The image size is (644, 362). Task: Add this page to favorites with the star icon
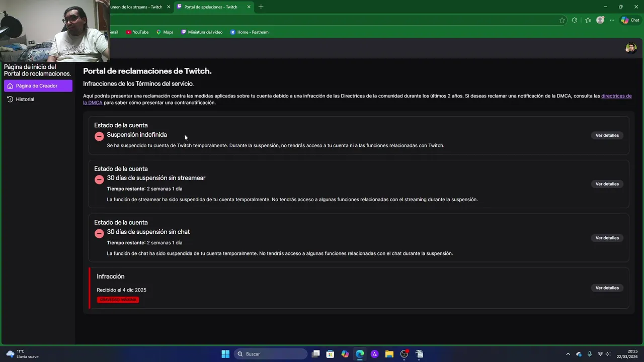coord(562,20)
